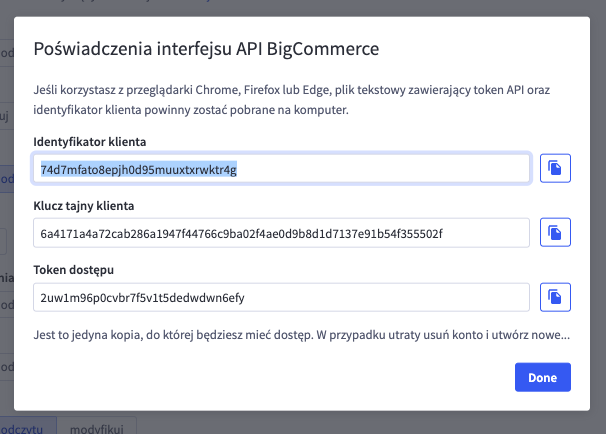Click inside the Klucz tajny klienta field
Viewport: 606px width, 434px height.
point(280,233)
